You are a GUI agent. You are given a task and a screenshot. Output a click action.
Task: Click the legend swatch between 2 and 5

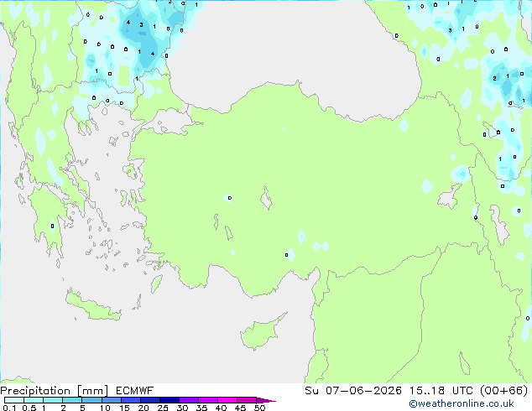[72, 400]
